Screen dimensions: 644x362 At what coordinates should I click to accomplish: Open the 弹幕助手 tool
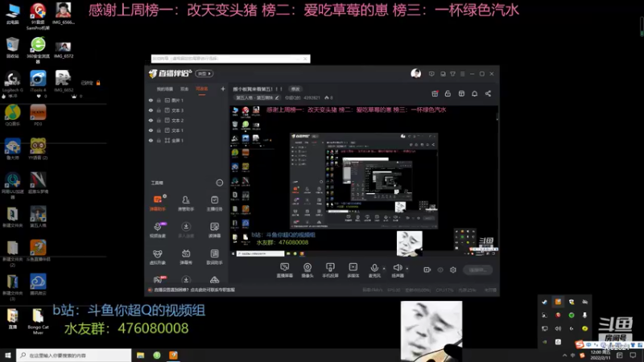coord(158,203)
